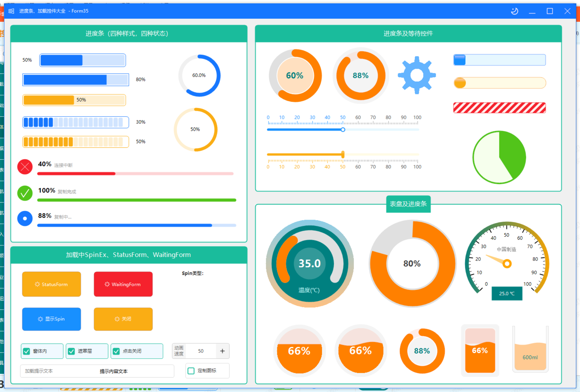Click the red WaitingForm button
580x392 pixels.
[123, 284]
